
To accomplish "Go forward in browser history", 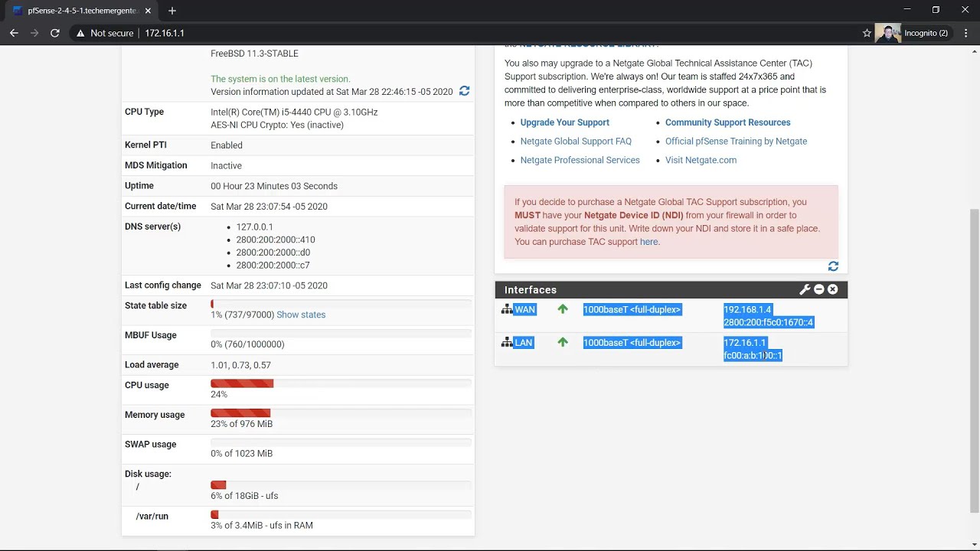I will coord(34,33).
